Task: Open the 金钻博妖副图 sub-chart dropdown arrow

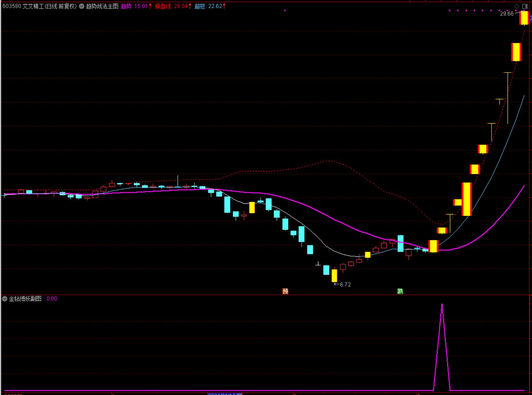Action: pyautogui.click(x=5, y=299)
